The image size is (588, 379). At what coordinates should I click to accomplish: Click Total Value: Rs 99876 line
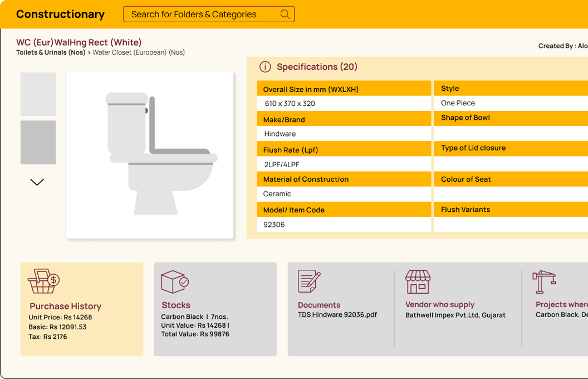click(x=195, y=334)
